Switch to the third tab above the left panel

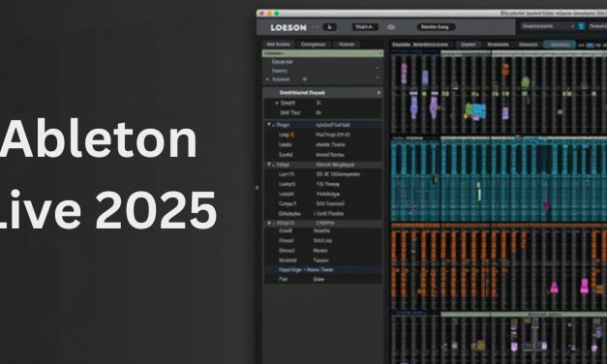click(x=347, y=45)
